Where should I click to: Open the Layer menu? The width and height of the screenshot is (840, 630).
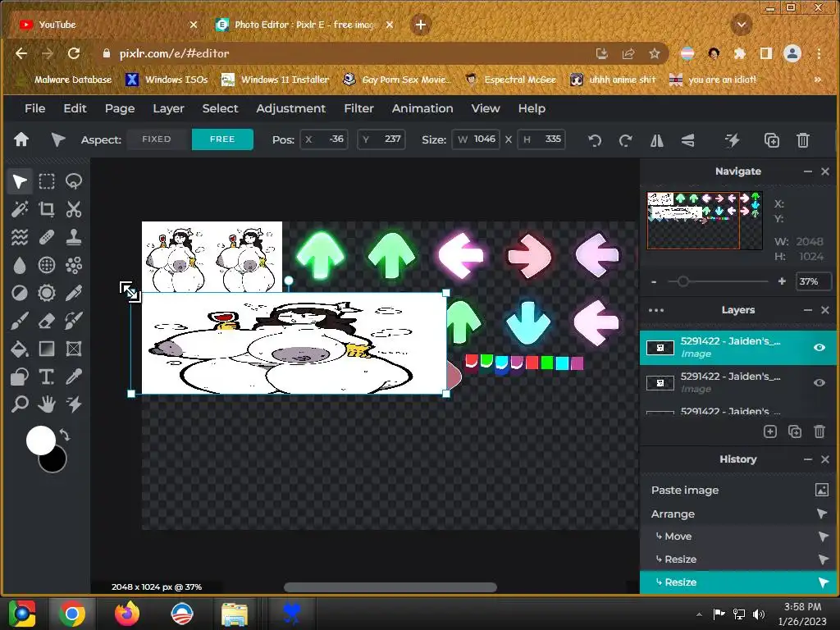click(168, 108)
